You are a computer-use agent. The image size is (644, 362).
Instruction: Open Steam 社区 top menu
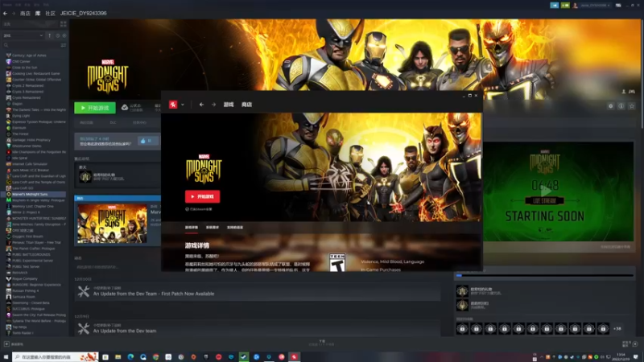click(50, 14)
